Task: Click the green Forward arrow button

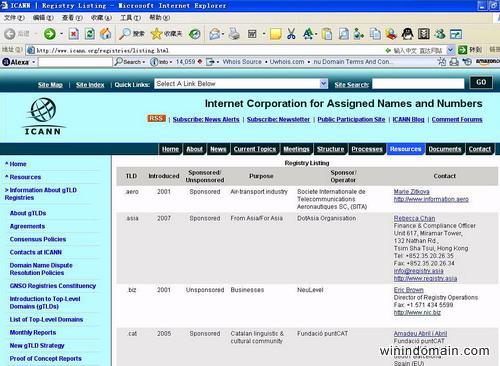Action: coord(50,34)
